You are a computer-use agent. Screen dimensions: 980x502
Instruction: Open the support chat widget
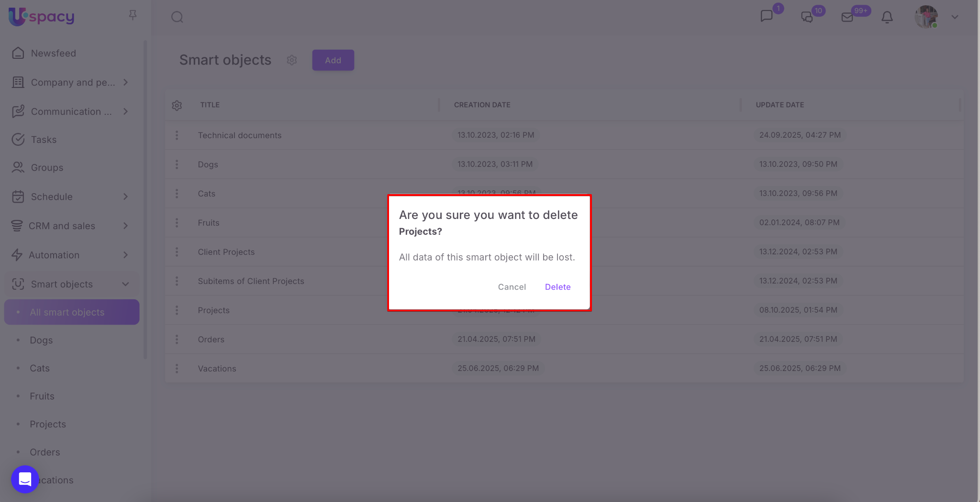[25, 479]
